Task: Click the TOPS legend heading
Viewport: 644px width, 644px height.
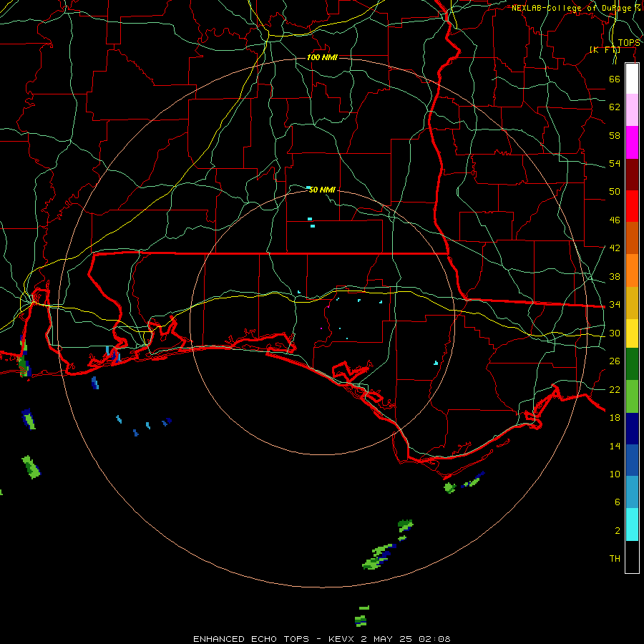Action: point(628,43)
